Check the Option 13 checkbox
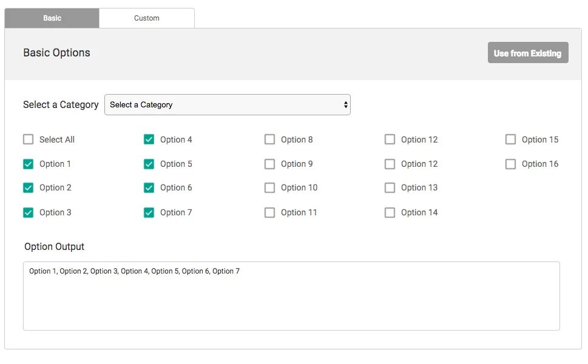 [390, 188]
